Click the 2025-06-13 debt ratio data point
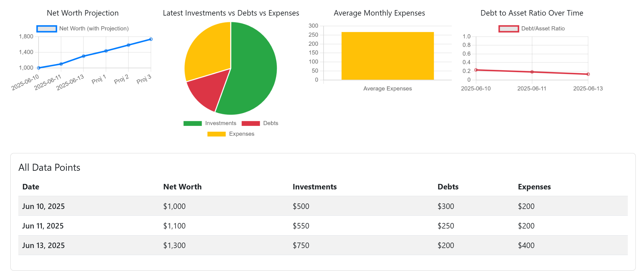The image size is (644, 278). coord(588,74)
